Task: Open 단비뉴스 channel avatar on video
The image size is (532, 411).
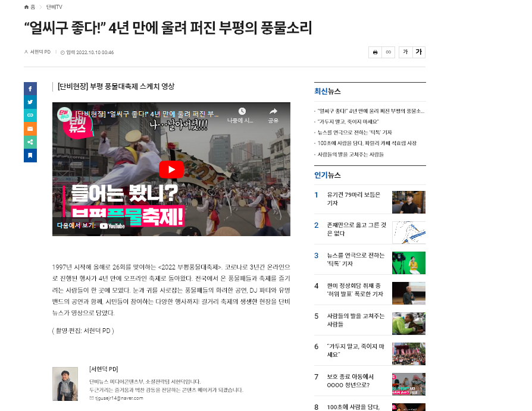Action: (x=64, y=114)
